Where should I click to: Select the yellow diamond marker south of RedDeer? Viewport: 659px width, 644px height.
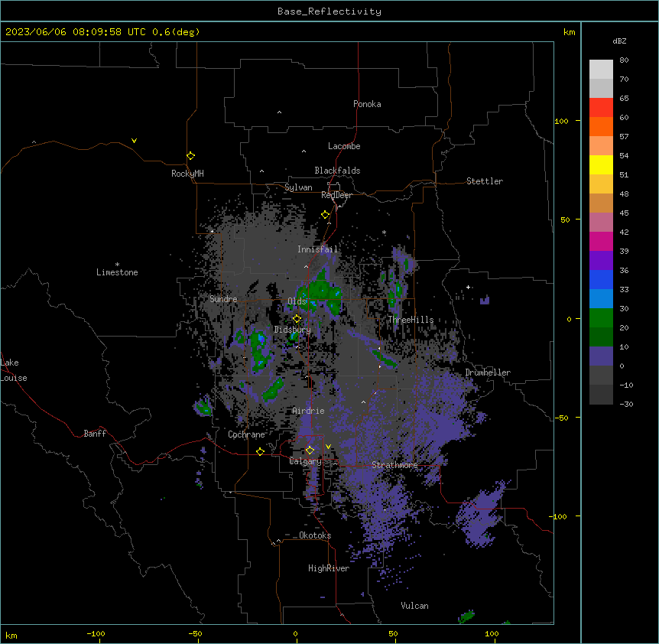tap(325, 215)
